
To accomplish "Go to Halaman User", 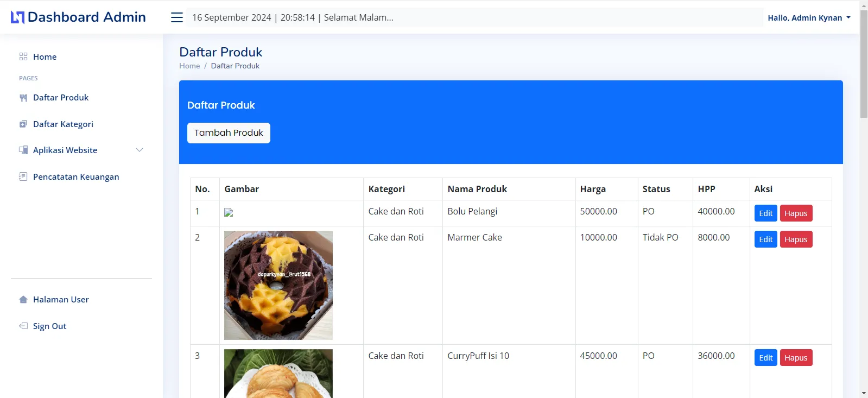I will (x=61, y=300).
